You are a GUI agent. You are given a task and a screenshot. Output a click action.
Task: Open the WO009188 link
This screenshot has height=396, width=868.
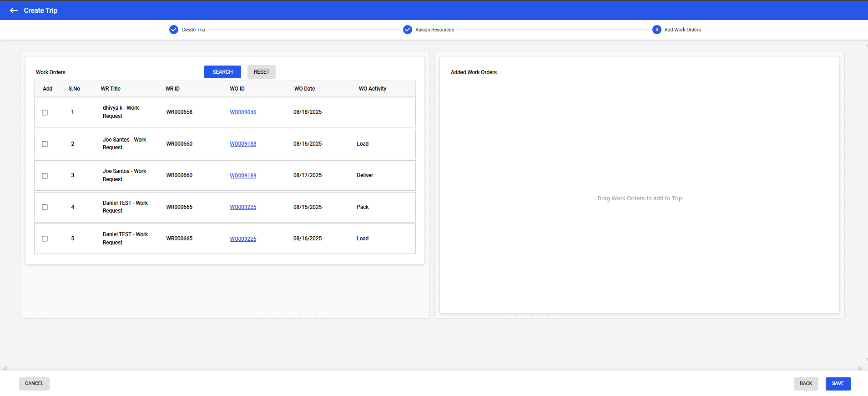[x=243, y=144]
